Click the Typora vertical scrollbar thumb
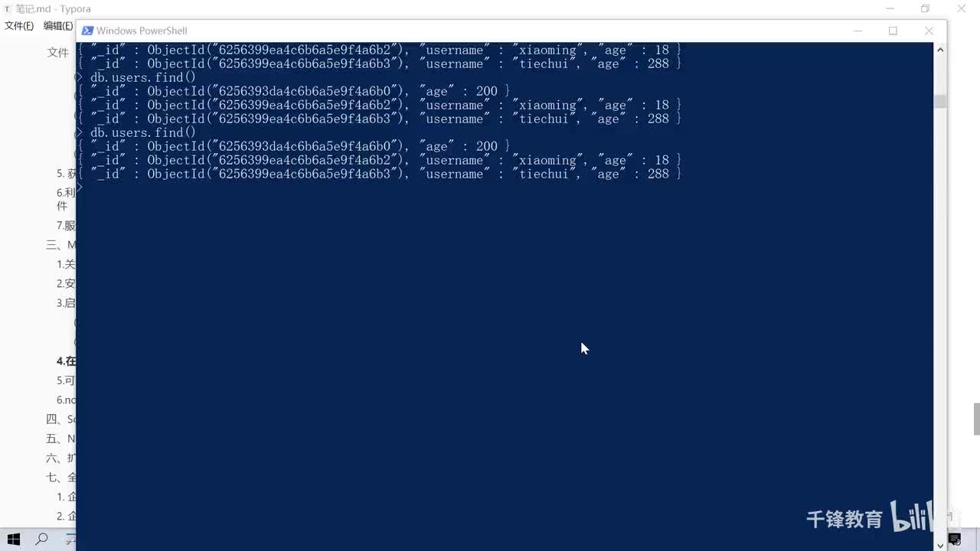 click(x=976, y=419)
